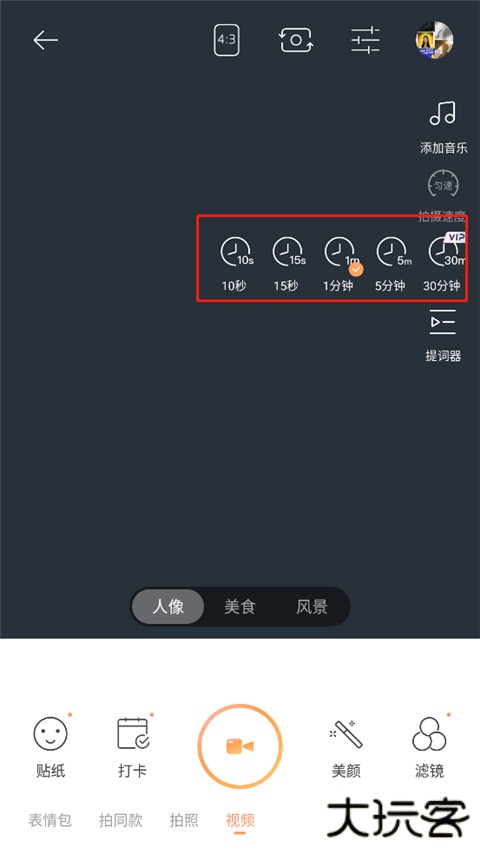
Task: Open the 4:3 aspect ratio selector
Action: 226,39
